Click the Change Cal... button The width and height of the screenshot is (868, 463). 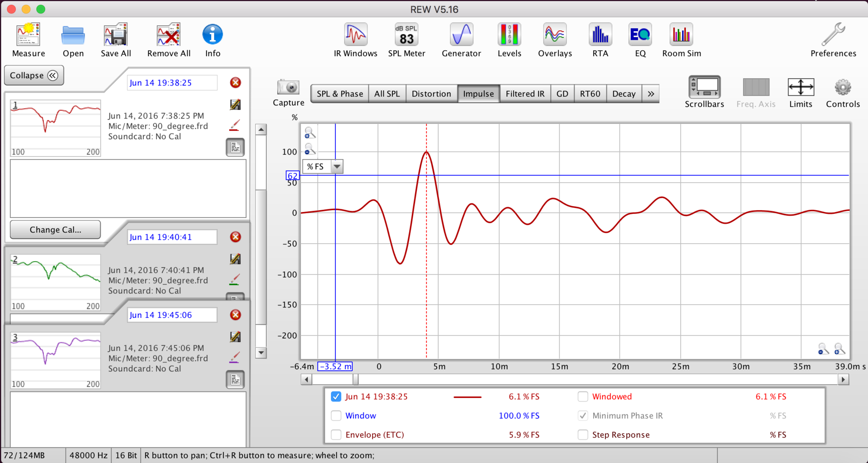click(x=55, y=230)
